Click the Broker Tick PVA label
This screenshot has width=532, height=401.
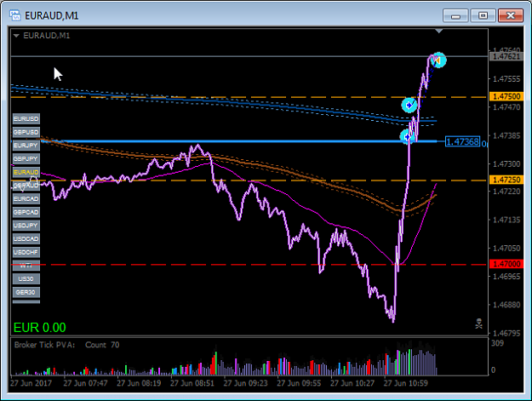pos(44,345)
